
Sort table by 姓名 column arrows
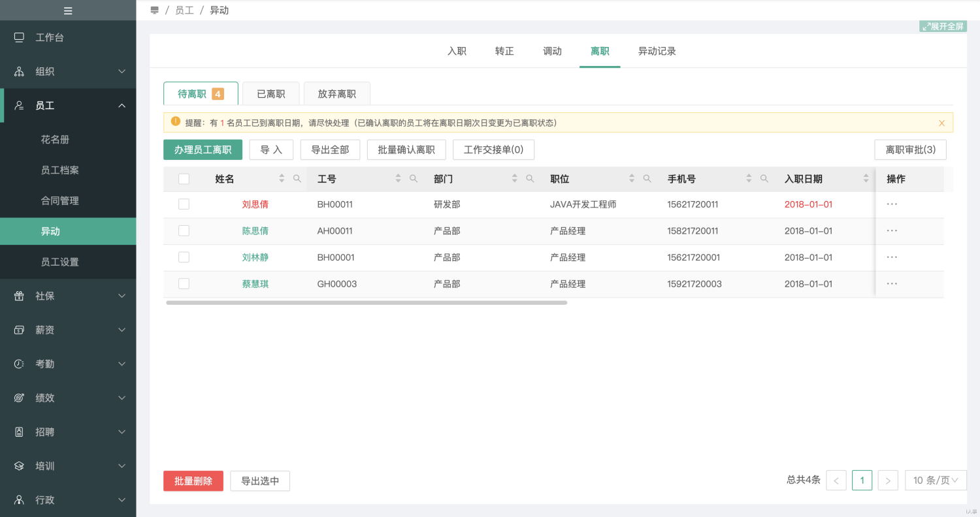(282, 178)
